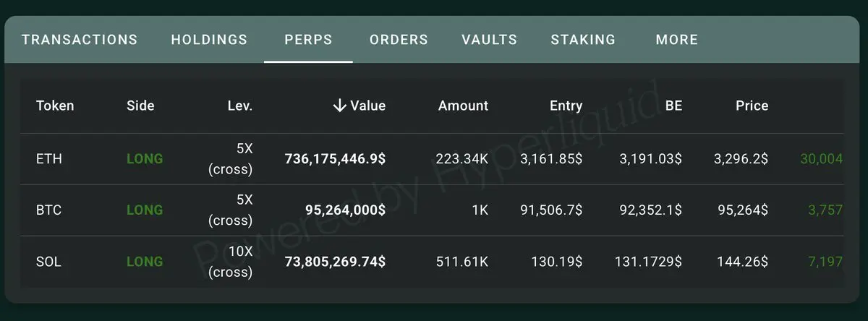Go to the ORDERS tab
Image resolution: width=868 pixels, height=321 pixels.
[x=399, y=40]
